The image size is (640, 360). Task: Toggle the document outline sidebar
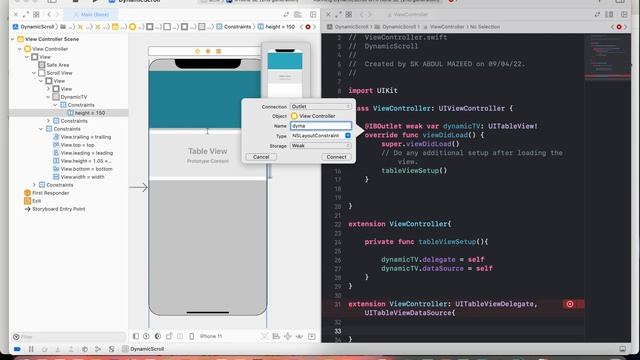[x=136, y=336]
